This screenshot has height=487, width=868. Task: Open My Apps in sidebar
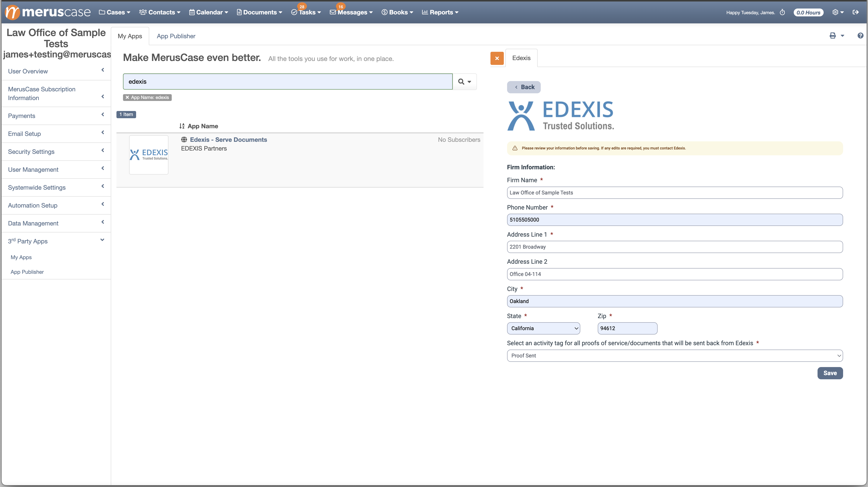tap(21, 257)
